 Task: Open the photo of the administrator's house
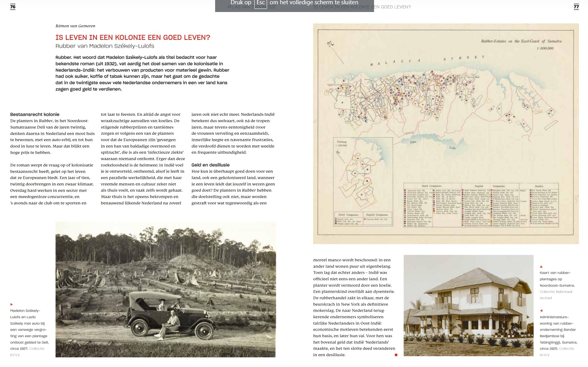468,305
